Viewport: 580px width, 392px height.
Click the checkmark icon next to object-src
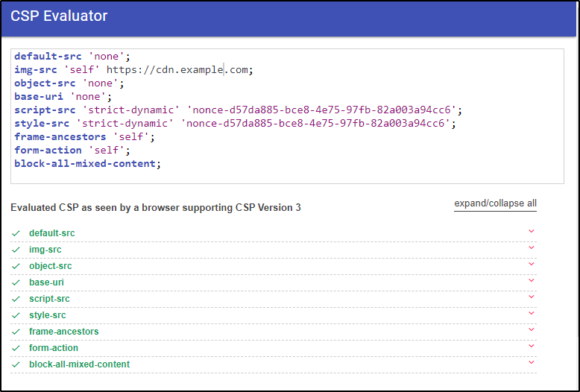point(16,266)
